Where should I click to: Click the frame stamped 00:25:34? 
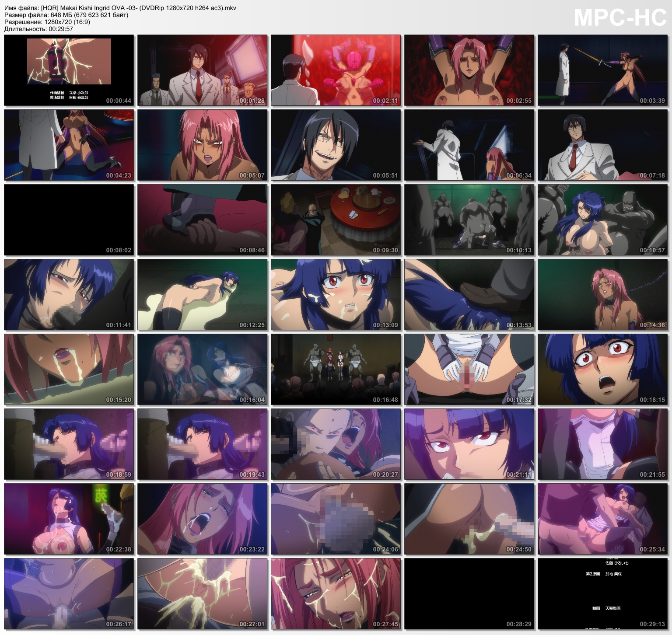point(603,519)
